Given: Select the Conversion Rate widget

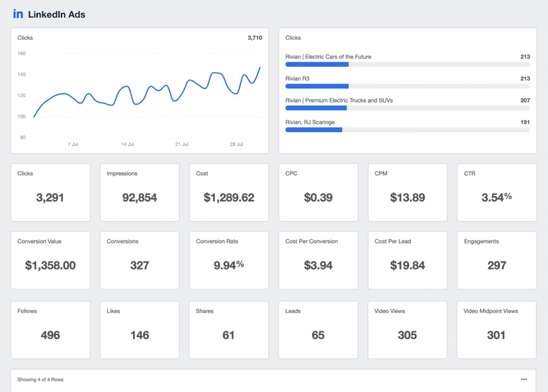Looking at the screenshot, I should 228,260.
